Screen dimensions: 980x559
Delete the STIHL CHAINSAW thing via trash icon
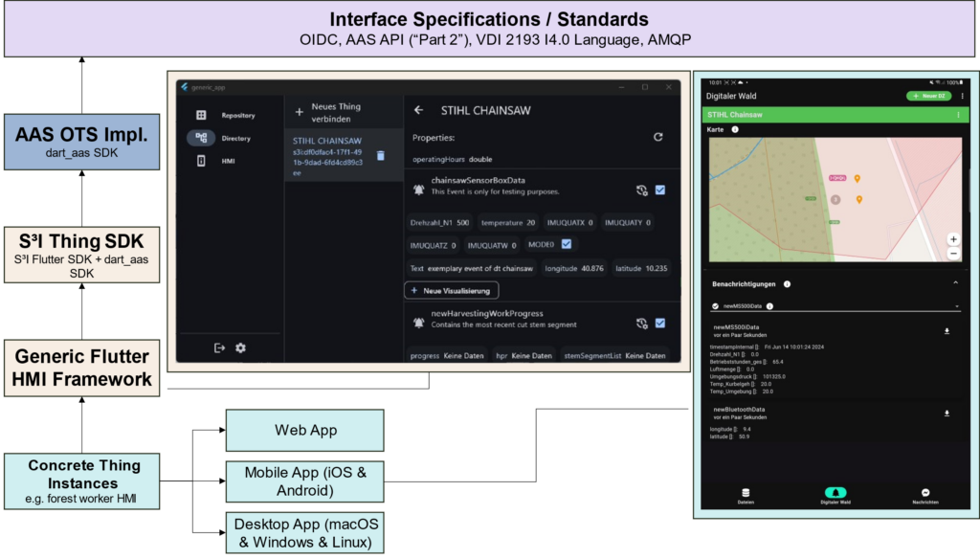tap(380, 156)
